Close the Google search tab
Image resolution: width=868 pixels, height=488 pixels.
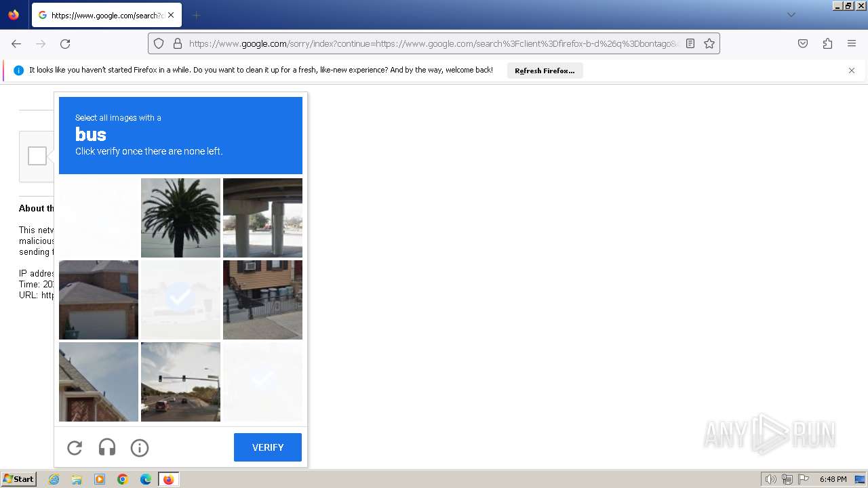point(171,15)
